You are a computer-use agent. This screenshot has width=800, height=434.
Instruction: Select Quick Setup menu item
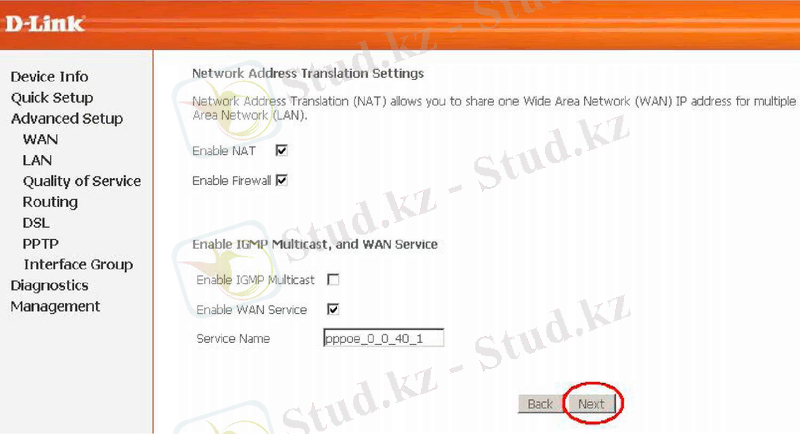pyautogui.click(x=52, y=97)
